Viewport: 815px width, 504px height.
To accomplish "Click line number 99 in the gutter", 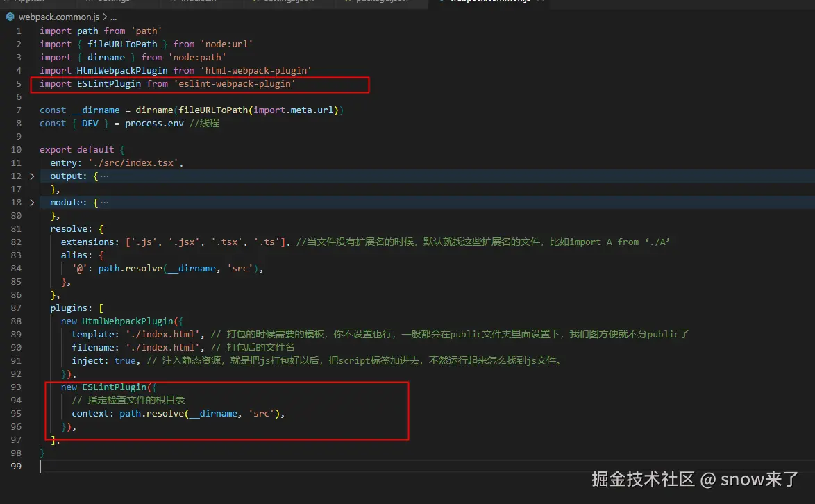I will 16,466.
